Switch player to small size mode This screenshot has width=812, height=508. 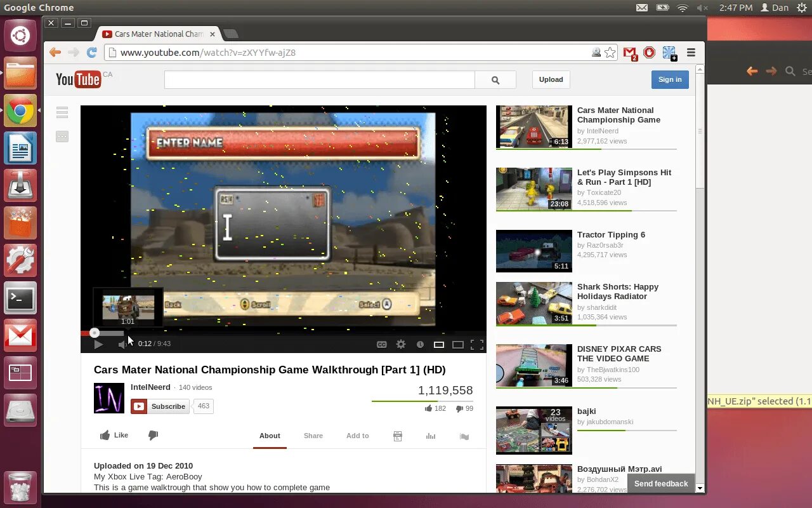click(x=438, y=345)
